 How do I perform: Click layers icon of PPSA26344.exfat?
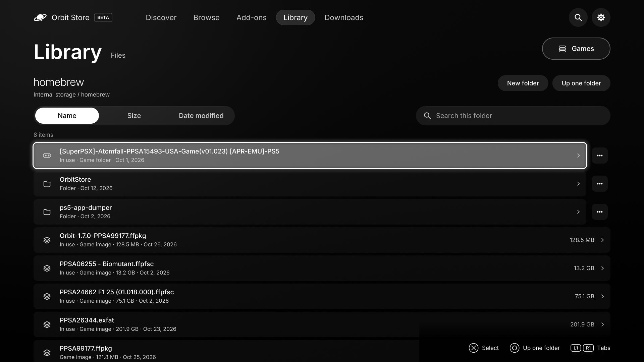click(47, 324)
